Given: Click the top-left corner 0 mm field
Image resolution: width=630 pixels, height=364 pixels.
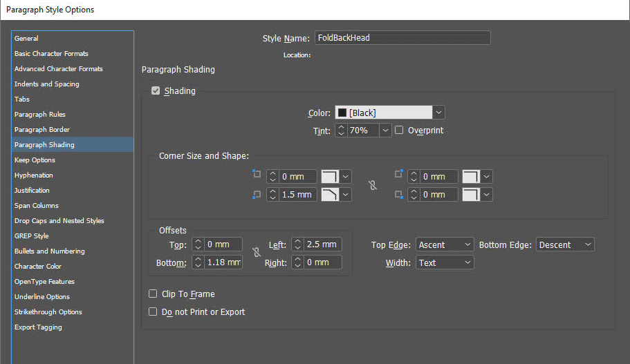Looking at the screenshot, I should click(298, 177).
